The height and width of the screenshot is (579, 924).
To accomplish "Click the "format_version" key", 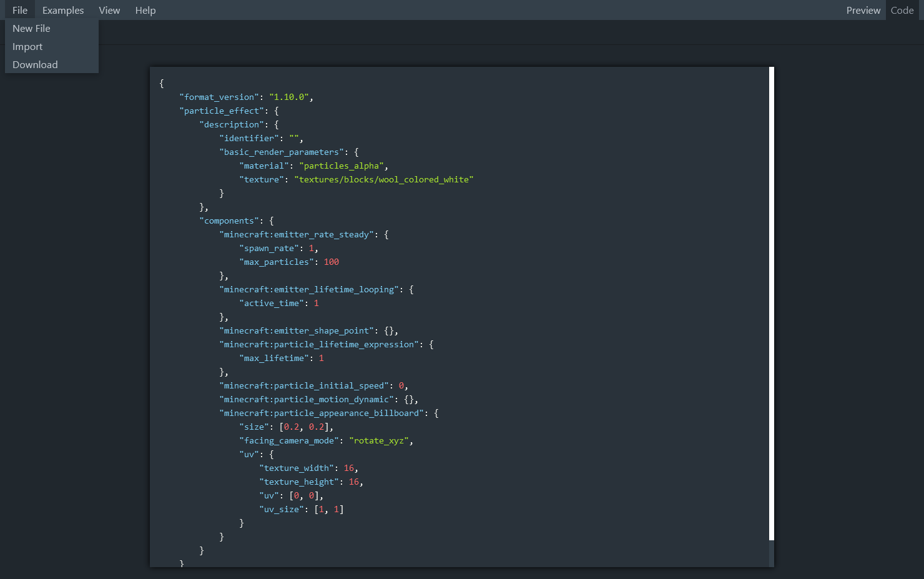I will pyautogui.click(x=219, y=97).
